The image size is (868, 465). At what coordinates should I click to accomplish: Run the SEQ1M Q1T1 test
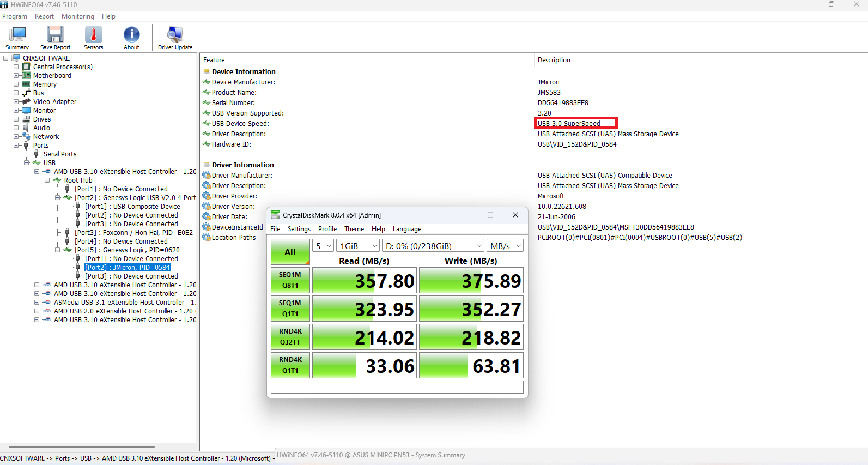click(x=290, y=309)
